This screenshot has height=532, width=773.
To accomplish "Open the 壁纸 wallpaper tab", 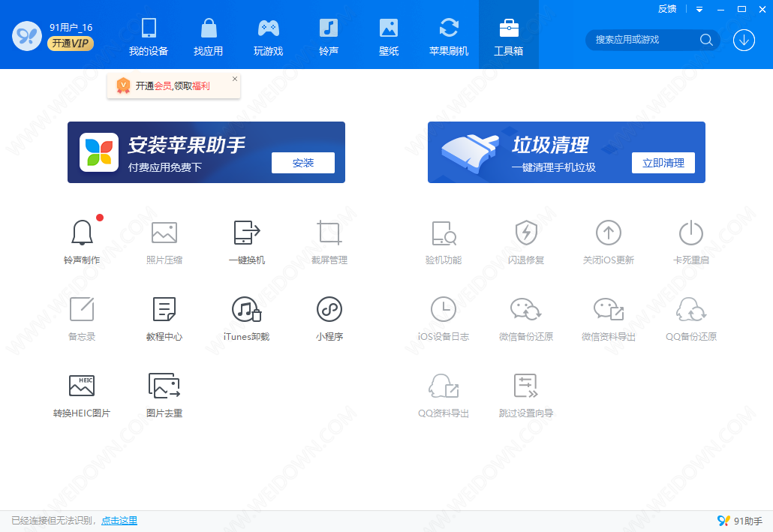I will point(389,37).
